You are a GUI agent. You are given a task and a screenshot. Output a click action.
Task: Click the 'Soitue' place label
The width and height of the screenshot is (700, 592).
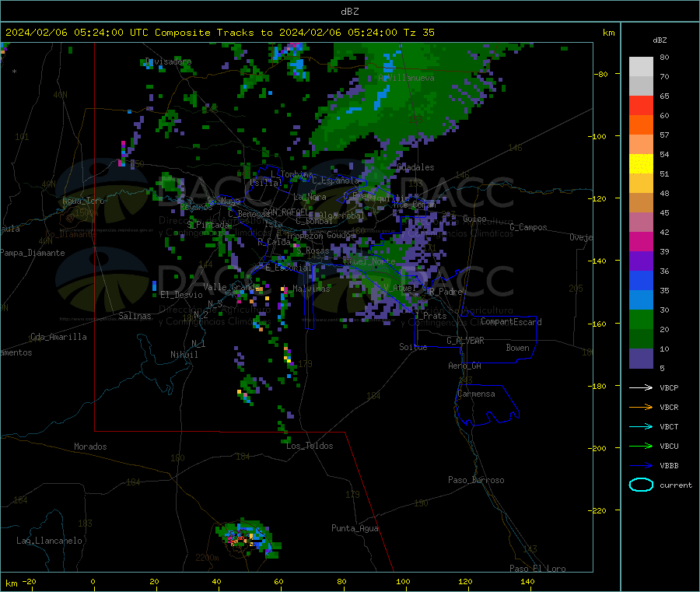click(413, 347)
